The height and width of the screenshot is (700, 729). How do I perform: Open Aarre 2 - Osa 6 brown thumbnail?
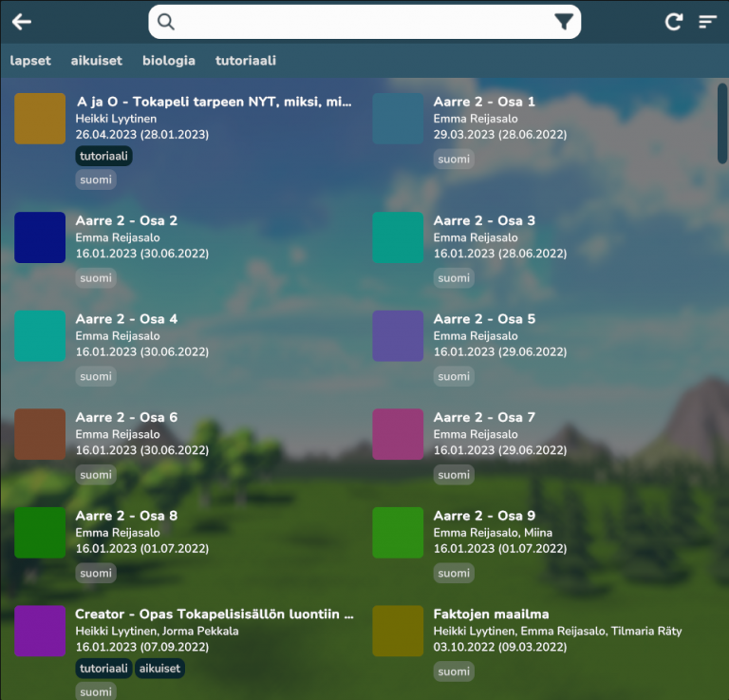click(x=40, y=434)
